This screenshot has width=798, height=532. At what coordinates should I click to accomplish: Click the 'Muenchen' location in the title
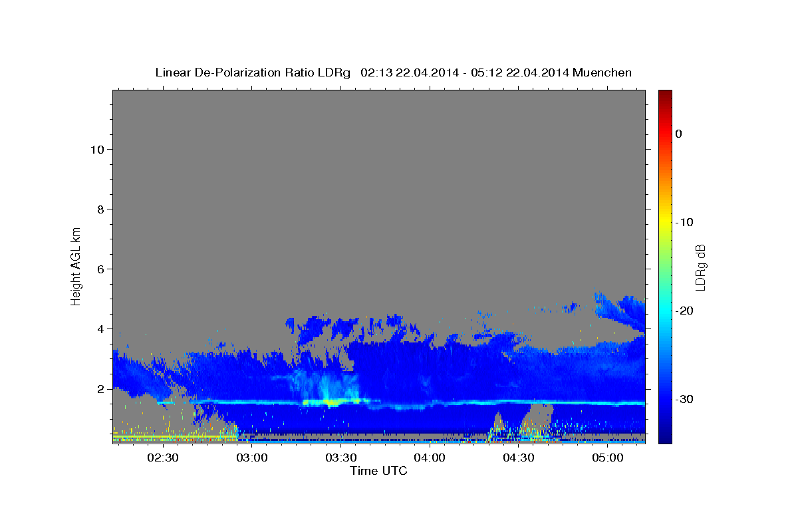click(602, 72)
